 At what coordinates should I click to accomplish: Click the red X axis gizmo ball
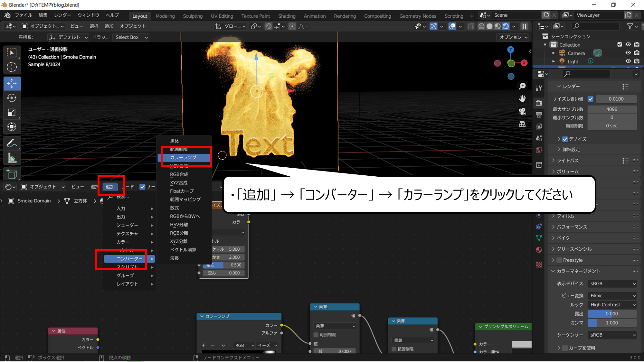(524, 63)
